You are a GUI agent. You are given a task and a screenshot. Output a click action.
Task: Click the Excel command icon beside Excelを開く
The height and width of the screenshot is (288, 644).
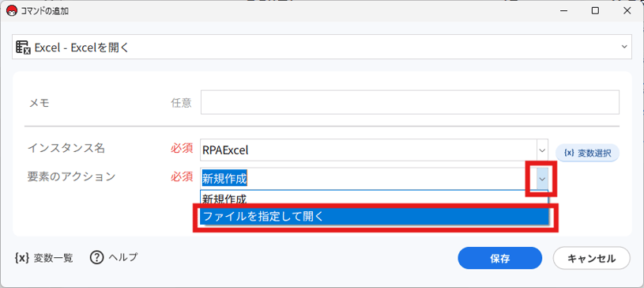(x=23, y=47)
